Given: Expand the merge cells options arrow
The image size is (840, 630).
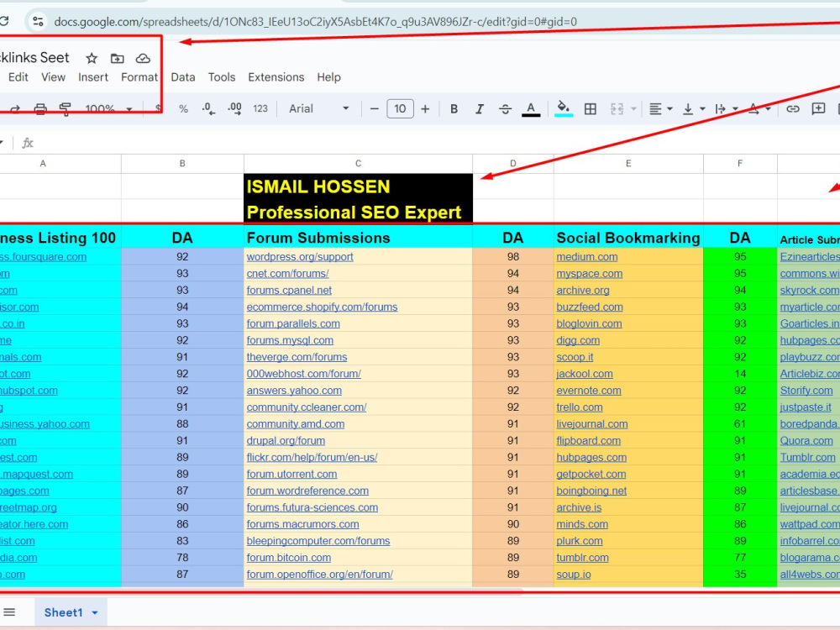Looking at the screenshot, I should 633,109.
